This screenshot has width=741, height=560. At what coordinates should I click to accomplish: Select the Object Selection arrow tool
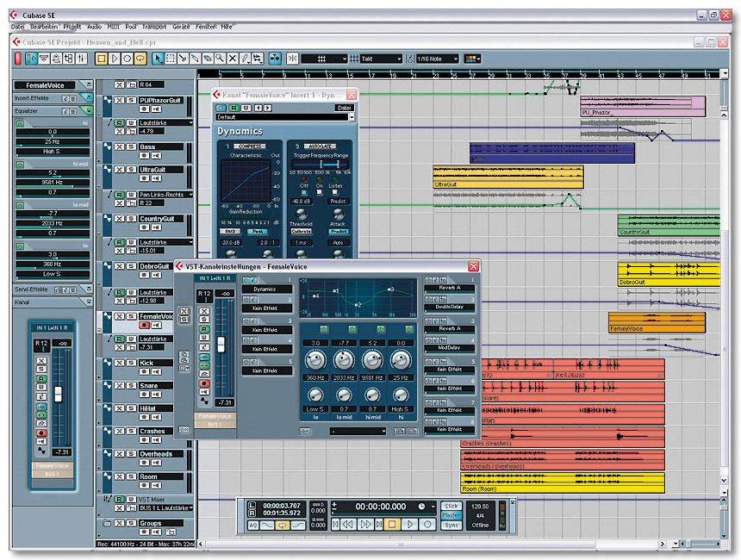[x=158, y=59]
